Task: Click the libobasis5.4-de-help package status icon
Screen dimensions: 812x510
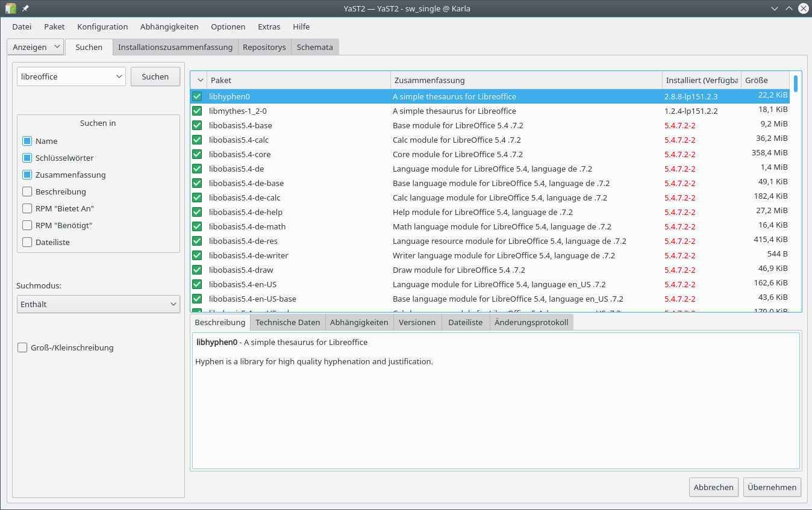Action: [197, 212]
